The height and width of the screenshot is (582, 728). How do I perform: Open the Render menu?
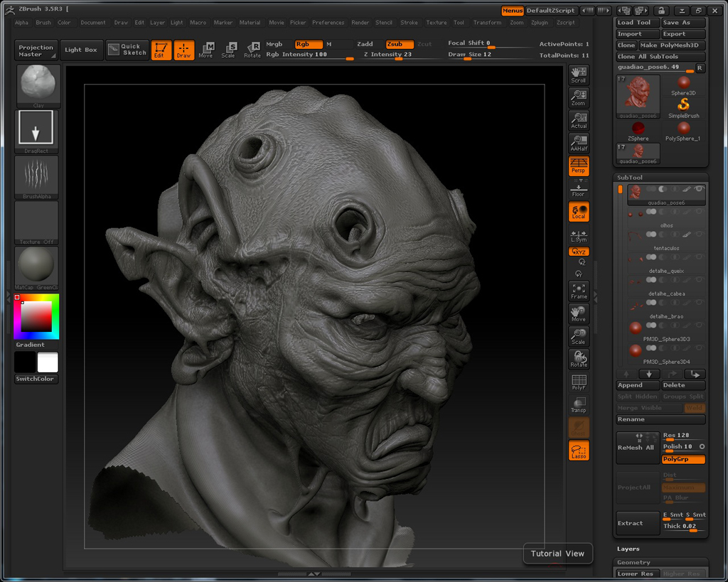pos(360,22)
